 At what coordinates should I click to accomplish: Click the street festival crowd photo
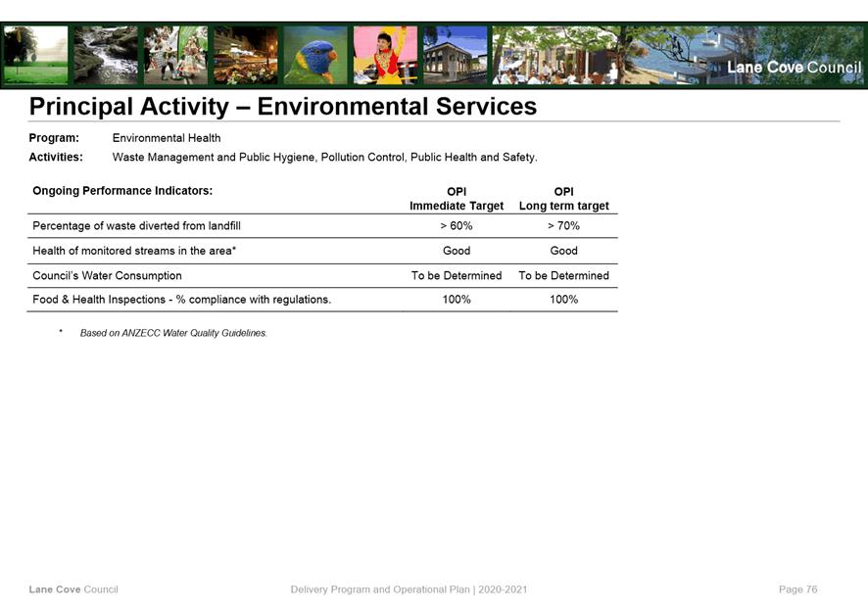(175, 55)
